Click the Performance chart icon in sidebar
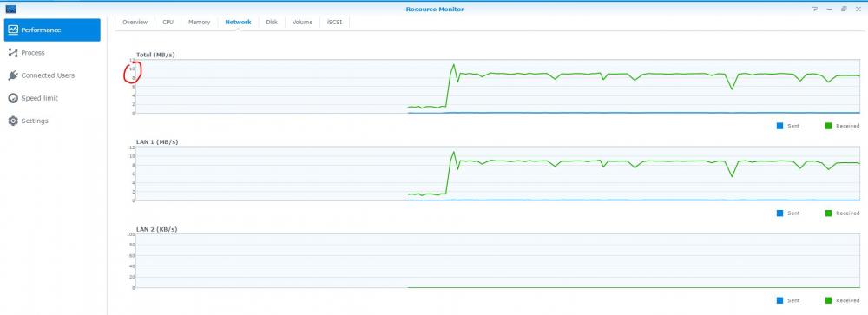The width and height of the screenshot is (868, 315). coord(13,30)
